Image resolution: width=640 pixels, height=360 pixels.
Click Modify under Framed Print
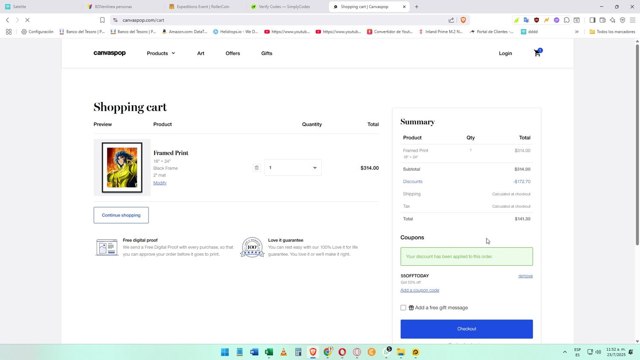(x=160, y=183)
